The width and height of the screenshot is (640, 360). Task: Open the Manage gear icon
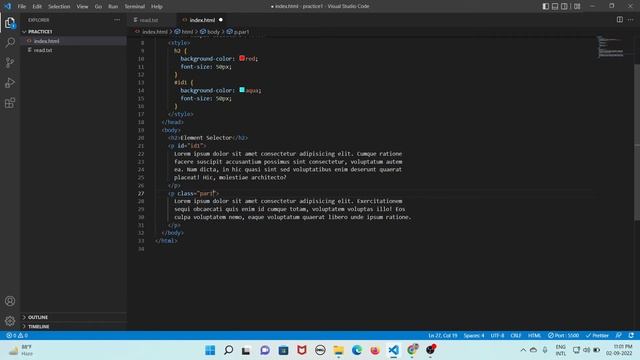coord(10,321)
